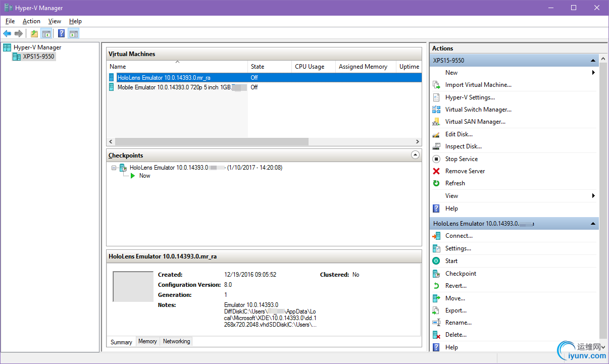609x364 pixels.
Task: Click the VM Settings icon
Action: click(x=436, y=248)
